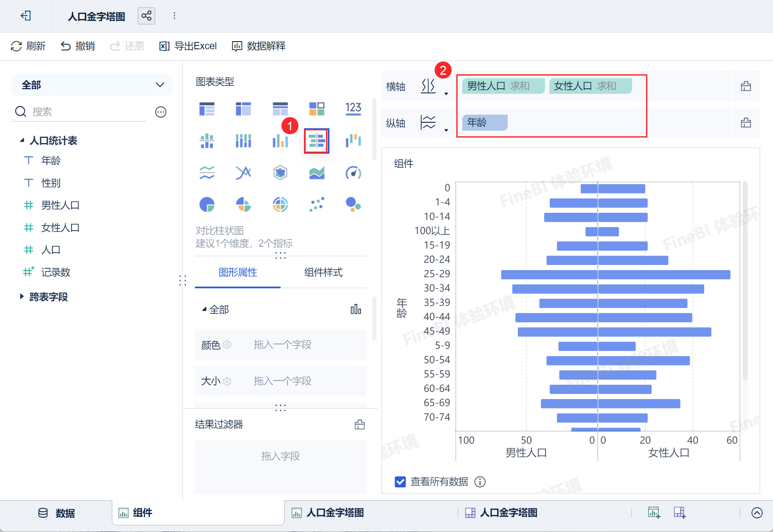Click the bar shape icon in 全部 row
This screenshot has height=532, width=773.
click(x=356, y=310)
